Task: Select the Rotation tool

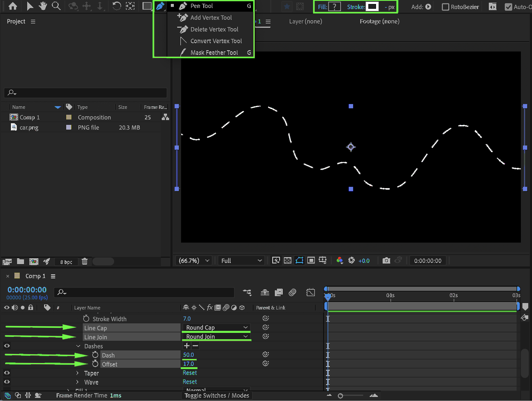Action: click(117, 6)
